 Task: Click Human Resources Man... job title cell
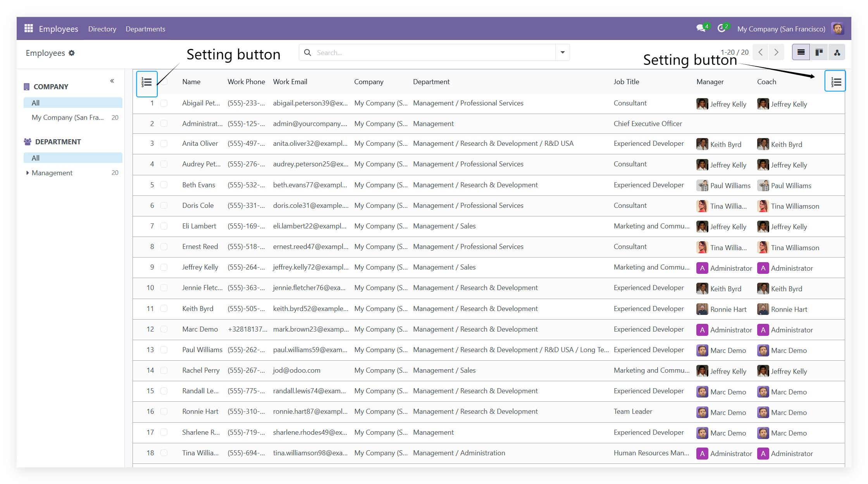click(651, 453)
